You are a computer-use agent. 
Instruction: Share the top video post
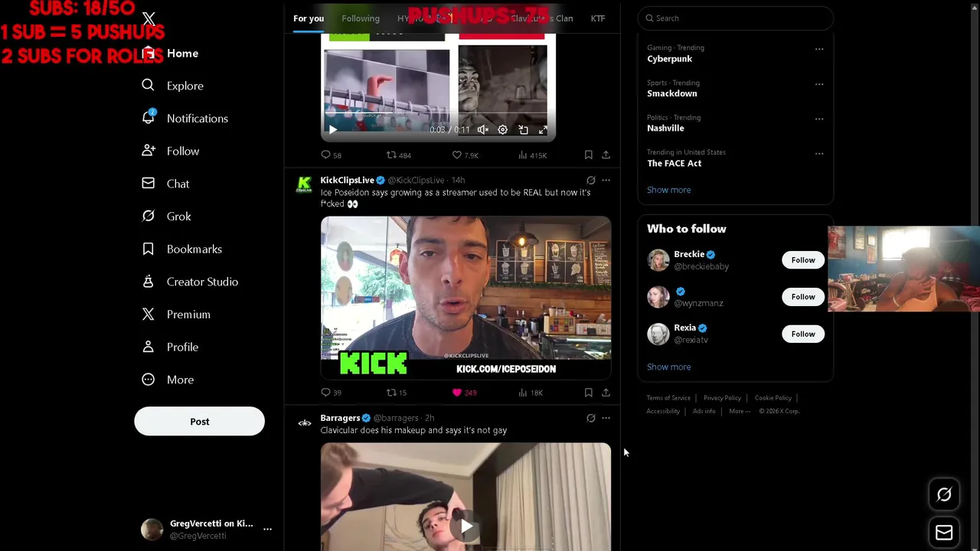click(606, 155)
